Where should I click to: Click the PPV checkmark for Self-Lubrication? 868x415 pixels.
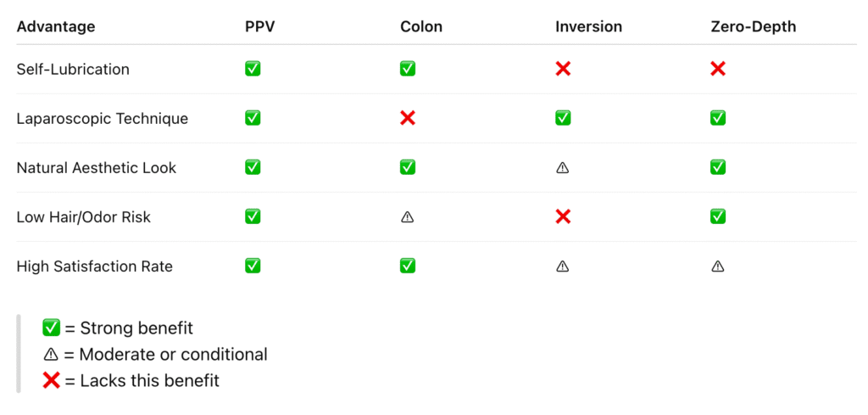(x=253, y=69)
